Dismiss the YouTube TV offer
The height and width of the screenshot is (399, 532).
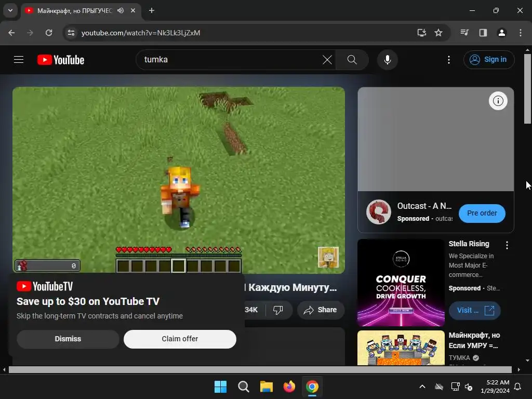68,339
